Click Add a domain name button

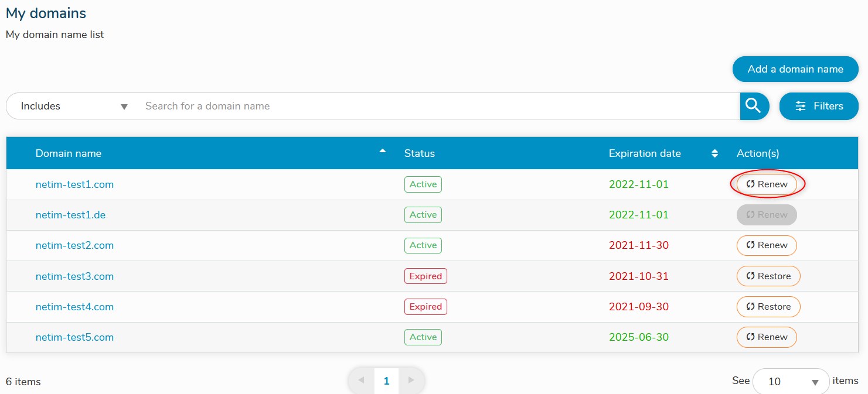795,69
